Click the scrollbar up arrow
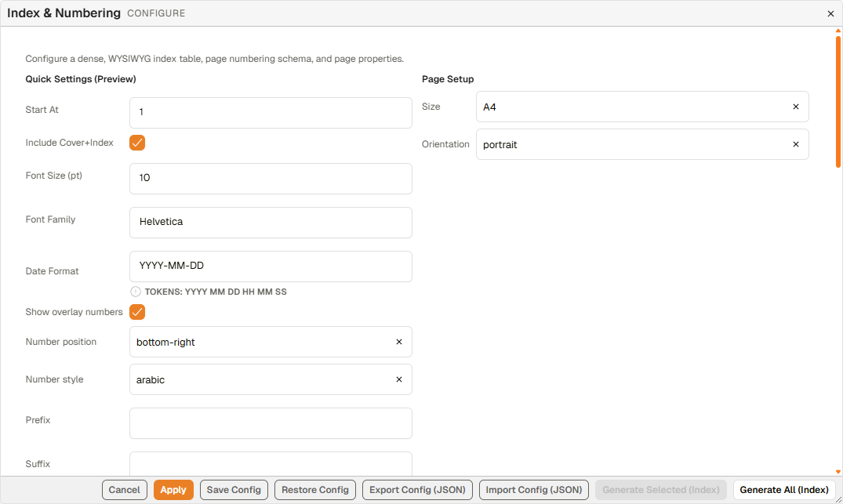 pyautogui.click(x=838, y=31)
